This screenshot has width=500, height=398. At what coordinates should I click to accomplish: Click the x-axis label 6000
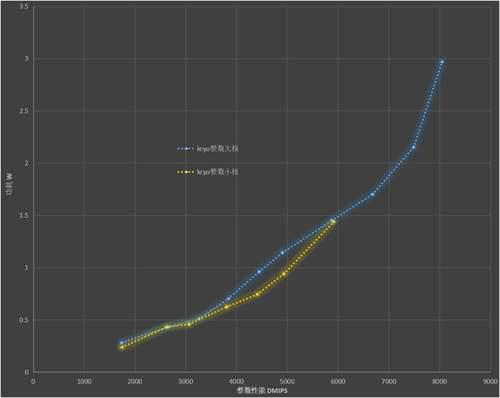pyautogui.click(x=338, y=381)
